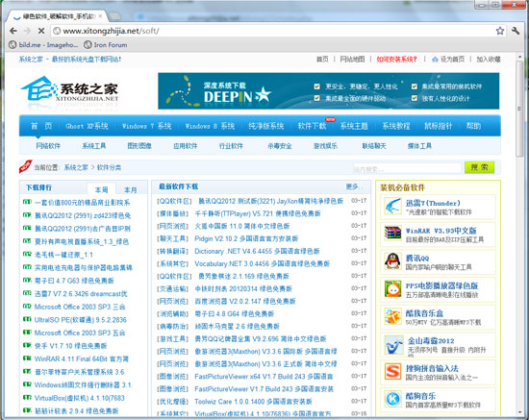This screenshot has width=529, height=420.
Task: Open the red 如何安装系统? link
Action: point(396,59)
